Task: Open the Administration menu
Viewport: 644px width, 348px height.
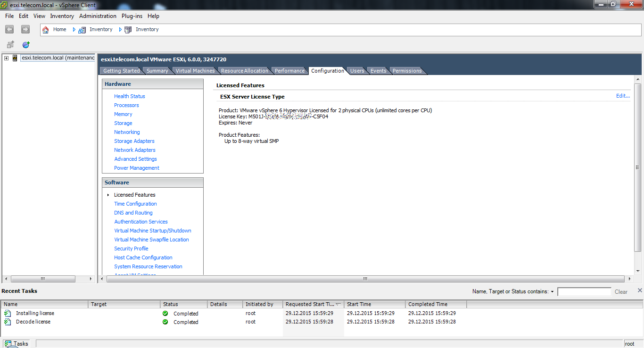Action: (98, 16)
